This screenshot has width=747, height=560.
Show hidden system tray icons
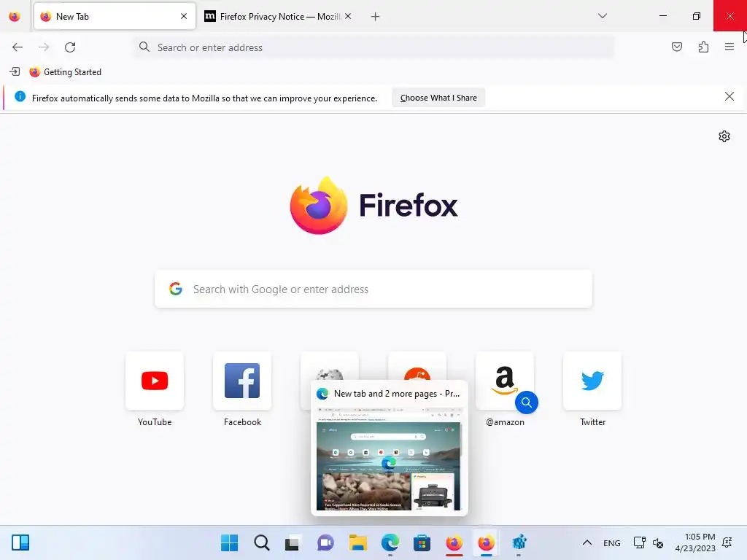587,542
